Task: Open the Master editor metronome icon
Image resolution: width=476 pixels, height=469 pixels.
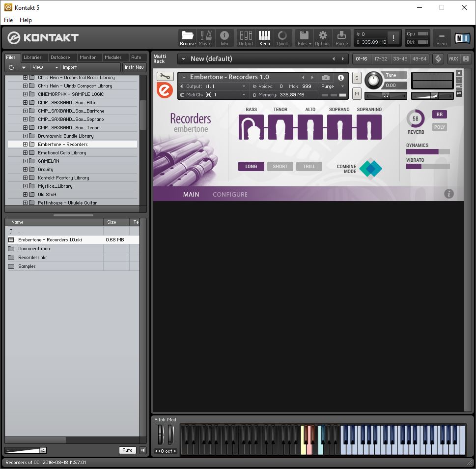Action: tap(206, 38)
